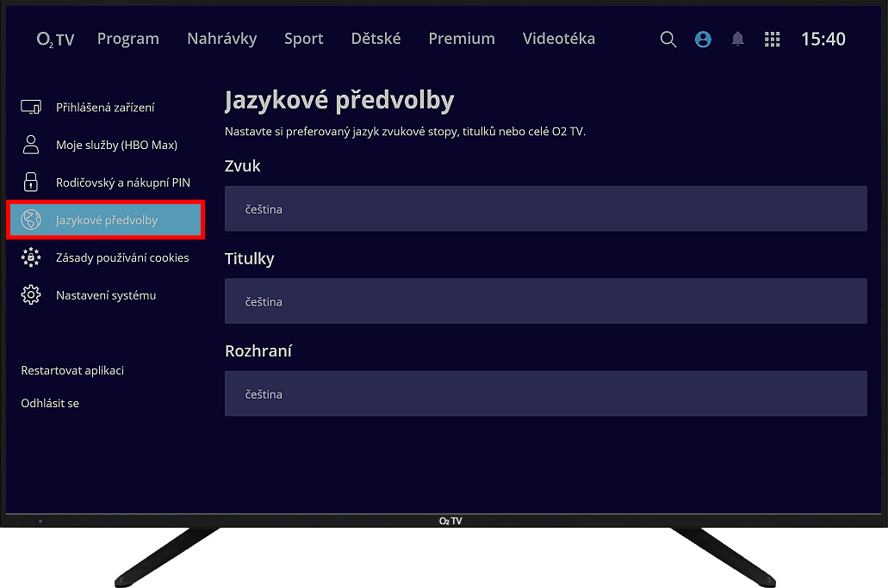Open the Zvuk language dropdown
Image resolution: width=888 pixels, height=588 pixels.
point(545,209)
